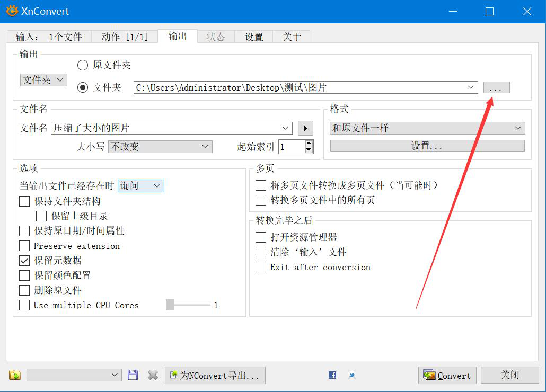Image resolution: width=546 pixels, height=392 pixels.
Task: Save script with the floppy disk icon
Action: pyautogui.click(x=133, y=375)
